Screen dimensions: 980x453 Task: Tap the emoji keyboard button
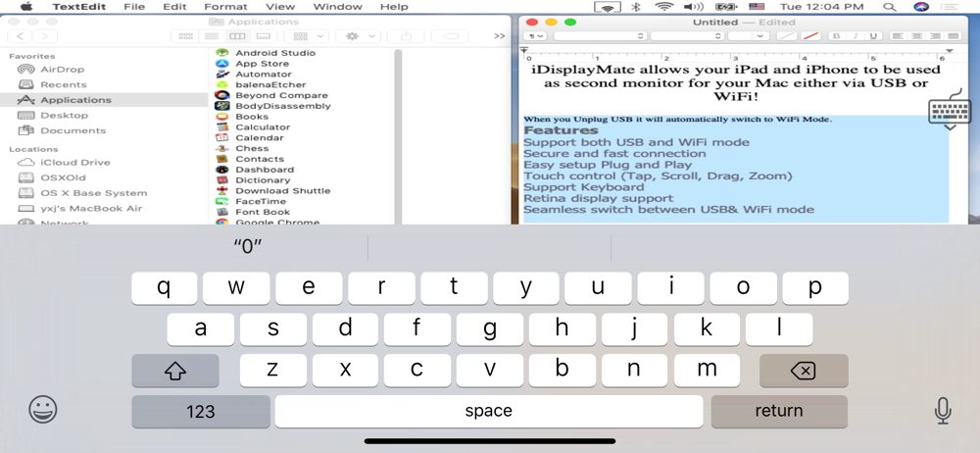tap(43, 410)
